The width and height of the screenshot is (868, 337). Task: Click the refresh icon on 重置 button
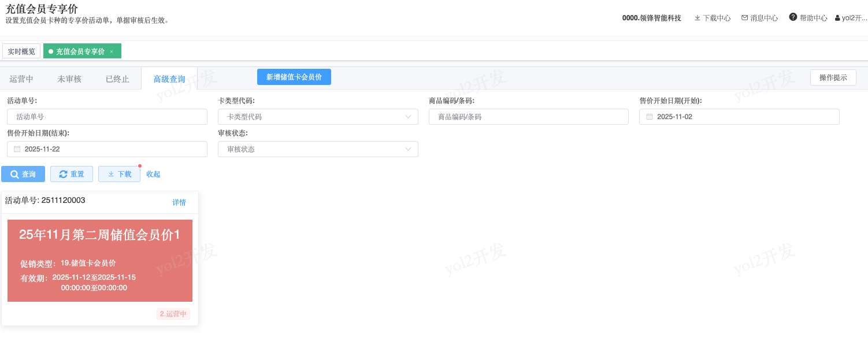[64, 174]
